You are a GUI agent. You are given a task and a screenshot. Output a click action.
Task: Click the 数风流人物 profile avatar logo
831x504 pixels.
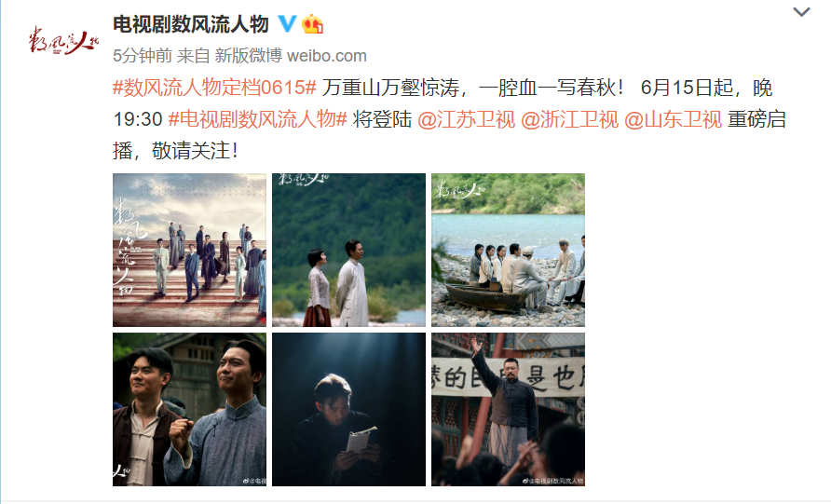63,40
